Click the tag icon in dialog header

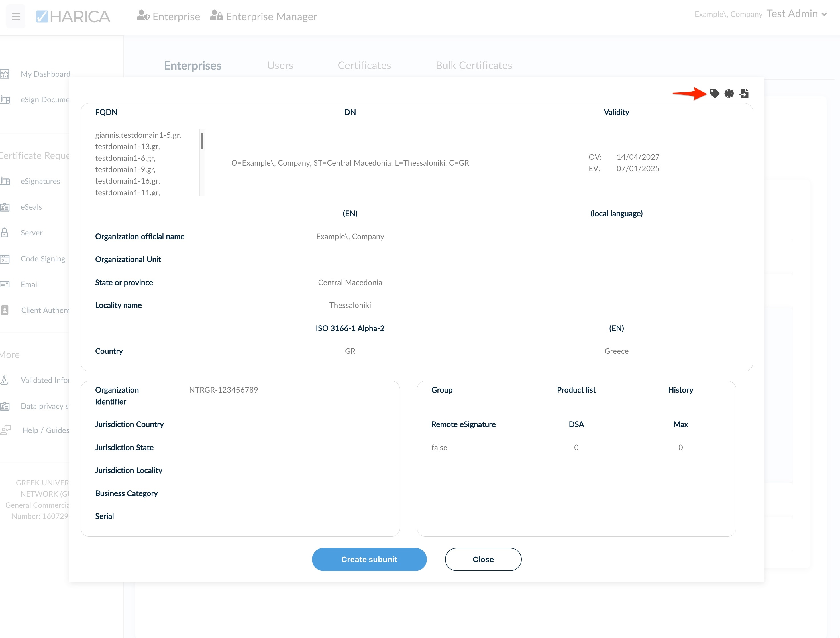pyautogui.click(x=714, y=94)
